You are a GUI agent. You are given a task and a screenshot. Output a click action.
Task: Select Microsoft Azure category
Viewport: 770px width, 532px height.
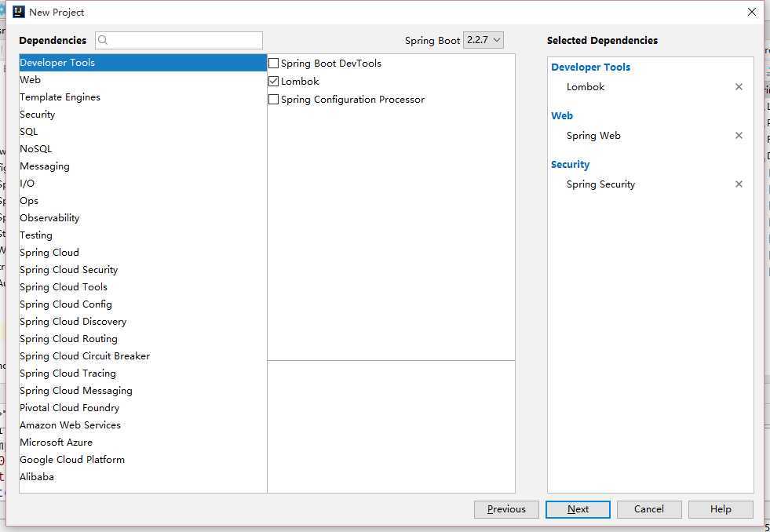tap(143, 443)
